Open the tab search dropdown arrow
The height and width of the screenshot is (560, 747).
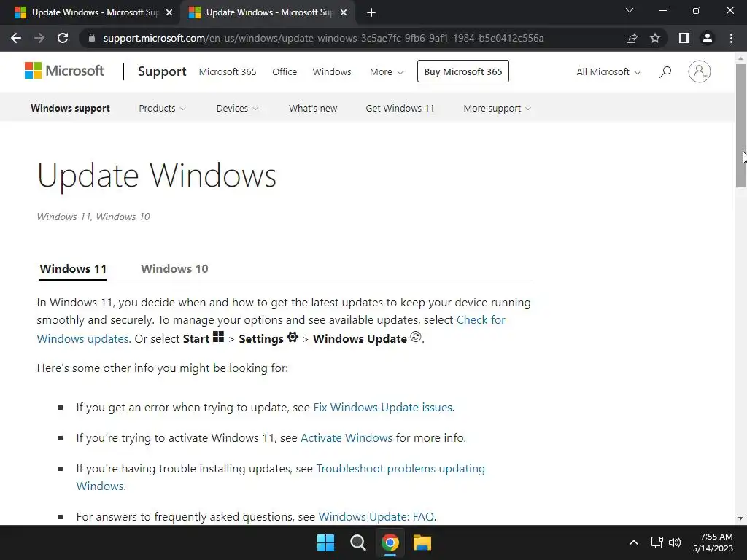(x=630, y=10)
